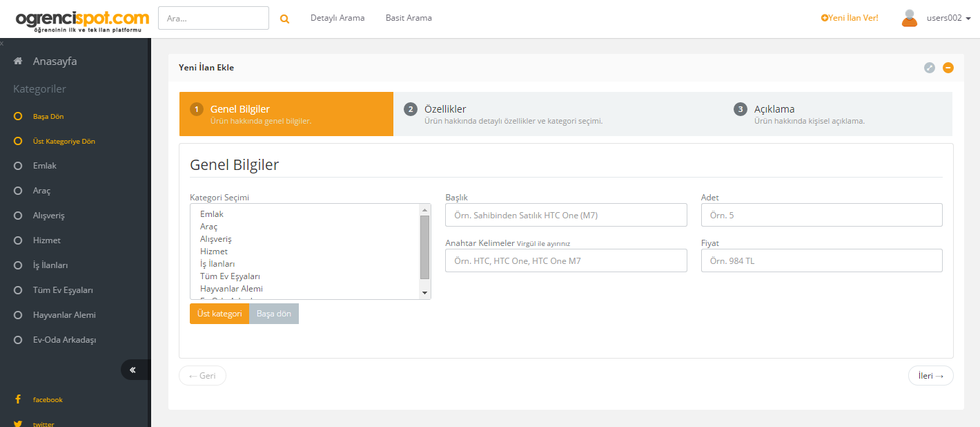
Task: Click into the Başlık input field
Action: point(566,215)
